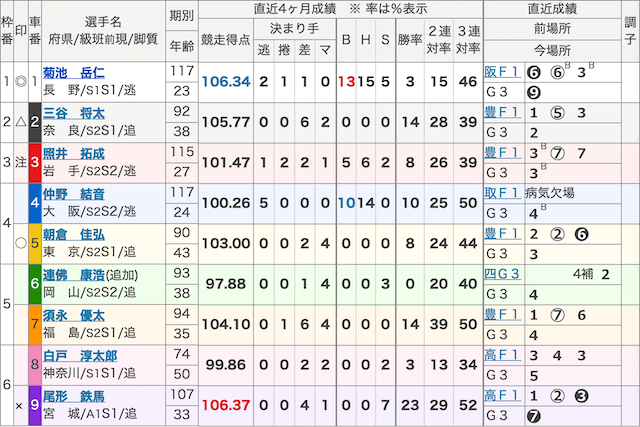Select score 106.34 for 菊池
Screen dimensions: 640x427
tap(226, 82)
